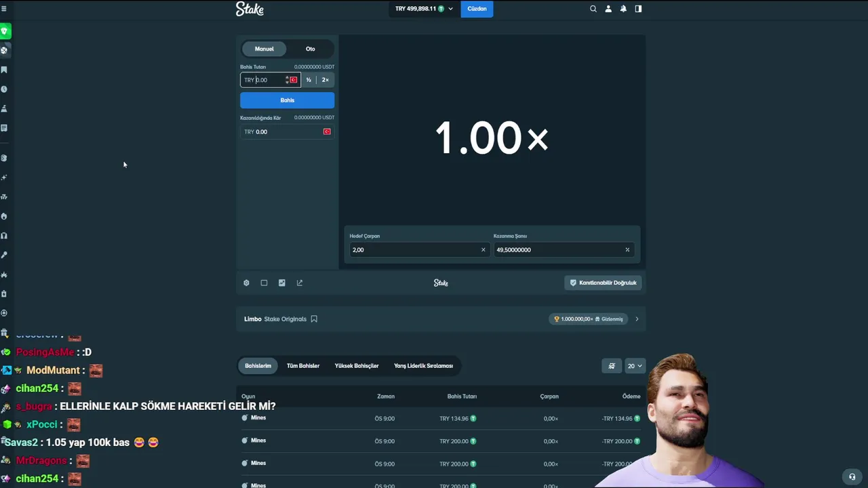Screen dimensions: 868x488
Task: Open live stats chart icon
Action: pyautogui.click(x=282, y=283)
